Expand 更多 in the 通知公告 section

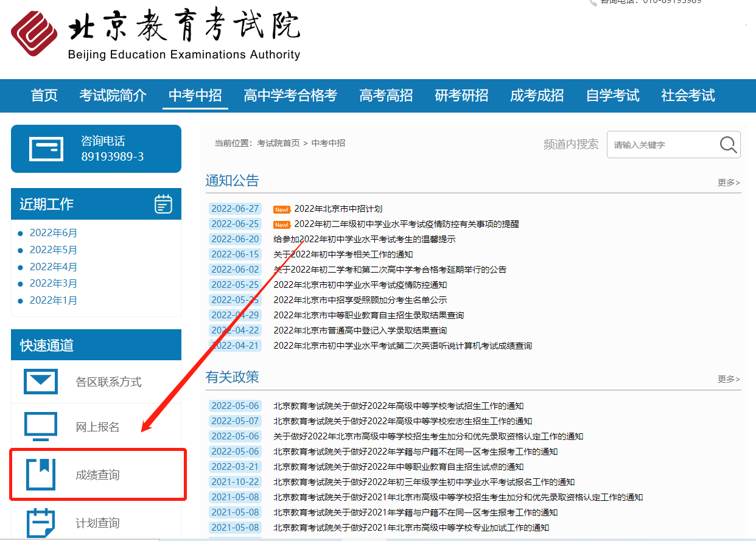tap(729, 183)
